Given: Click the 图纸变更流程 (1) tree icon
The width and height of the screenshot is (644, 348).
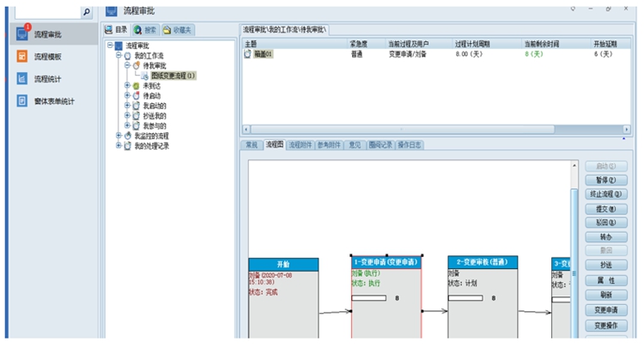Looking at the screenshot, I should coord(144,76).
